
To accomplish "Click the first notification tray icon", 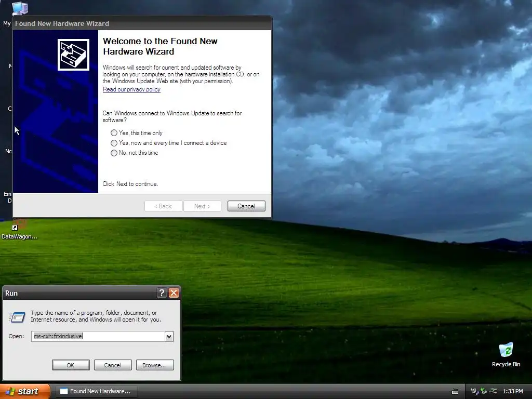I will 474,391.
